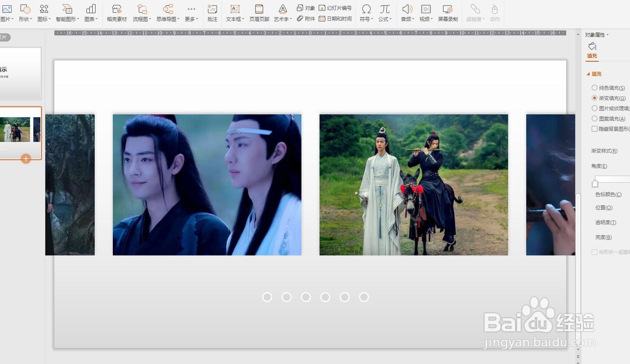Screen dimensions: 630x364
Task: Toggle 与形状一起旋转 checkbox
Action: (x=595, y=252)
